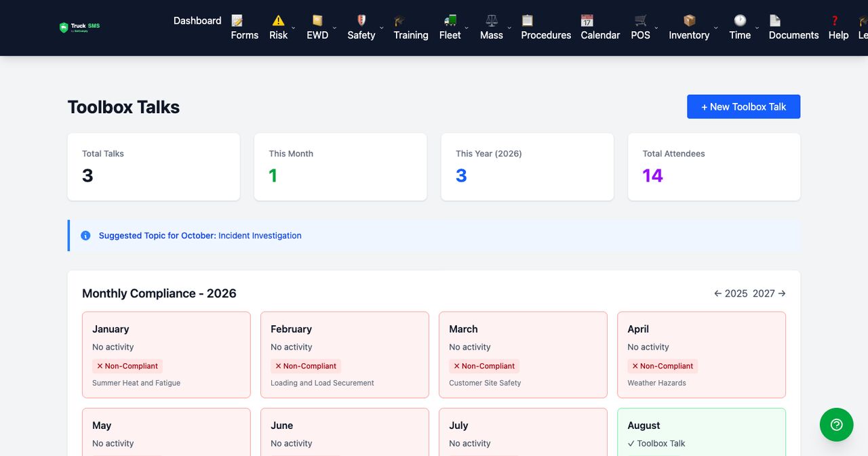Click the Calendar icon in navigation
Viewport: 868px width, 456px height.
tap(587, 20)
